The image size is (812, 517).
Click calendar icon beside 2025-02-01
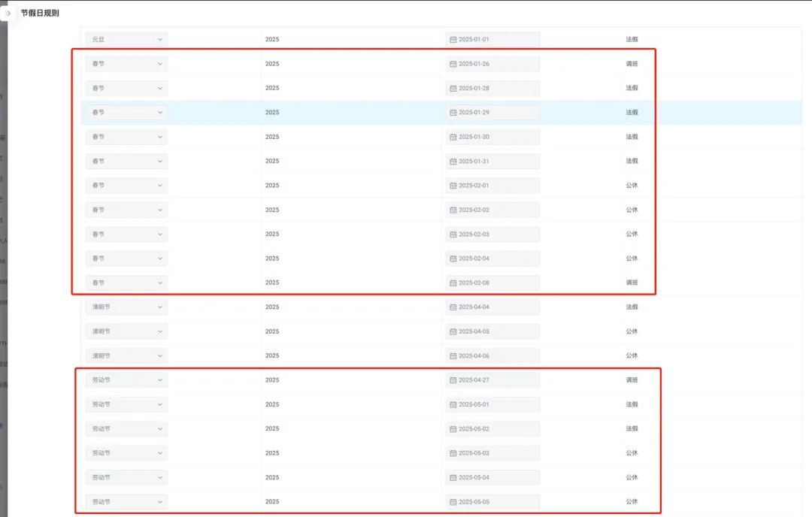point(453,186)
